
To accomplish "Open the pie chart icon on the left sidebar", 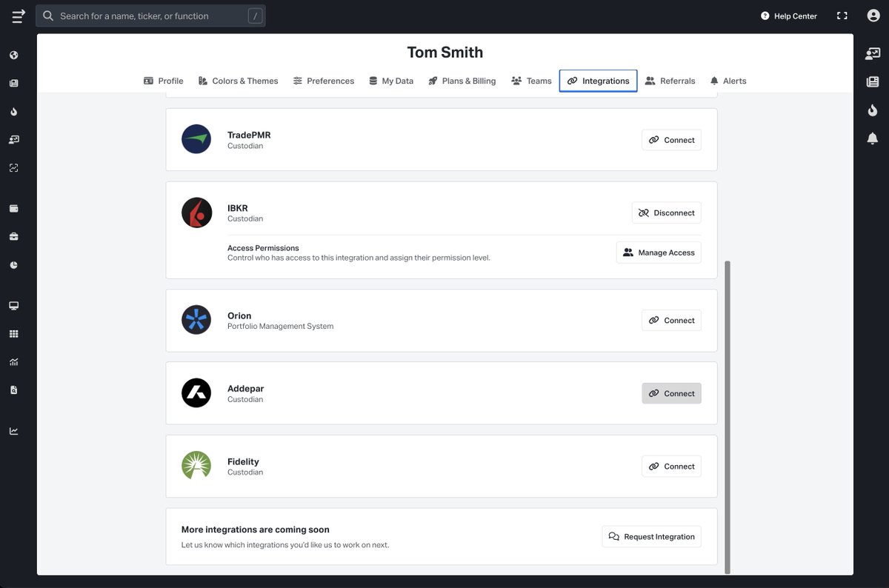I will point(13,264).
